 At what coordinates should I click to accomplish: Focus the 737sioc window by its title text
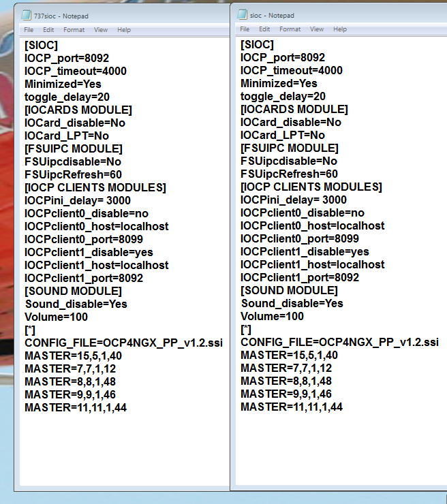56,15
